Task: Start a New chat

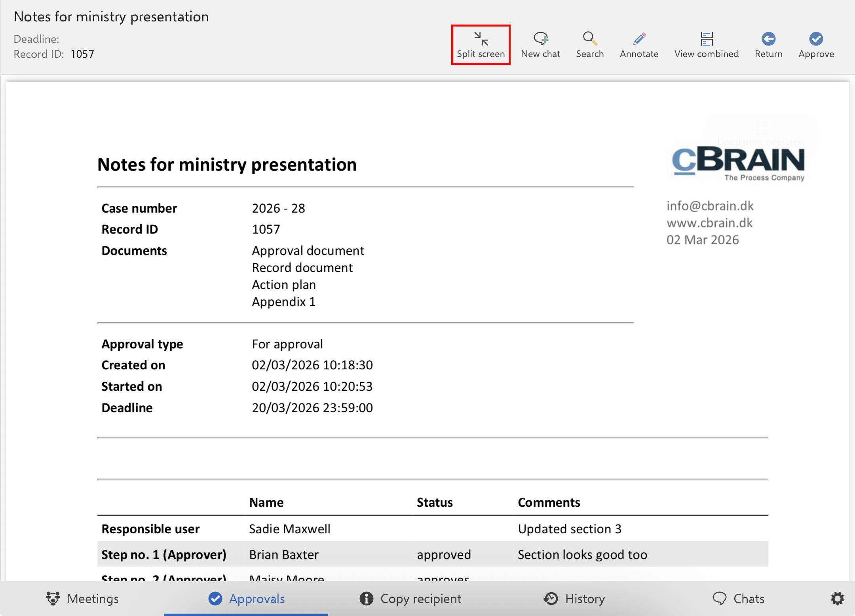Action: 540,45
